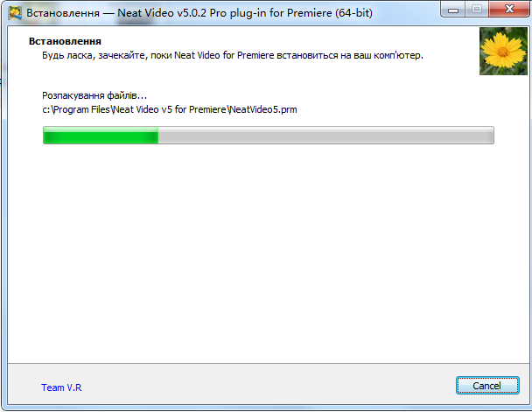Close the installer with the red X
532x412 pixels.
coord(509,10)
